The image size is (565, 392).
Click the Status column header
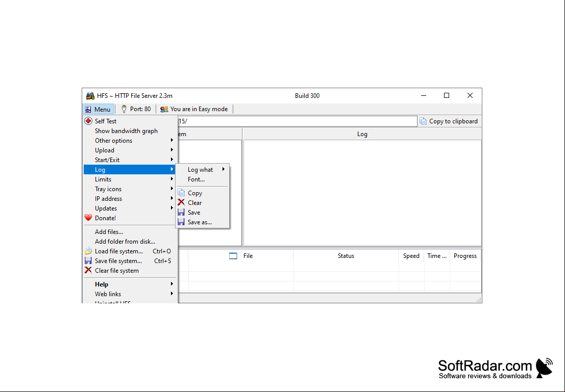coord(346,256)
